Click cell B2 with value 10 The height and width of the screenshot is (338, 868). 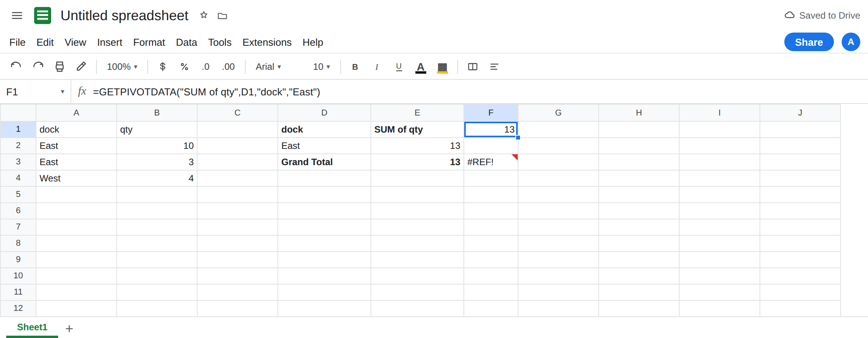click(157, 146)
